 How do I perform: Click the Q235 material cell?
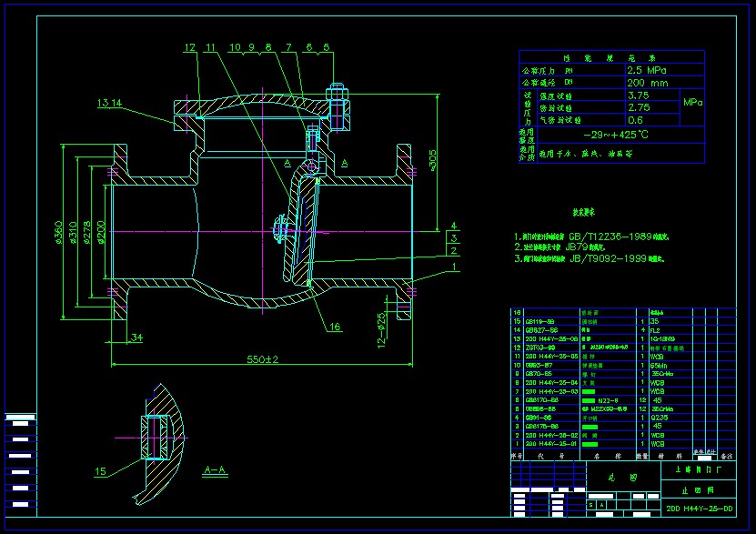tap(659, 418)
